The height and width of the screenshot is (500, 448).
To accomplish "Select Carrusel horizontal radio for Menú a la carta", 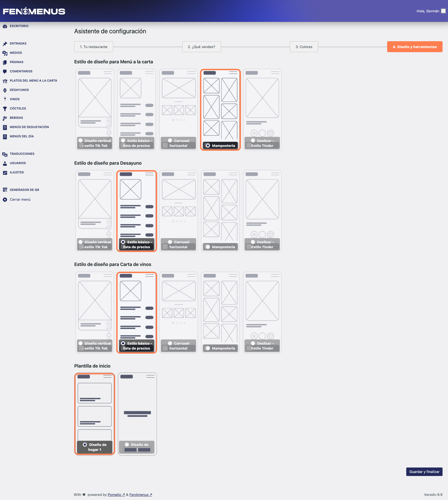I will click(170, 141).
